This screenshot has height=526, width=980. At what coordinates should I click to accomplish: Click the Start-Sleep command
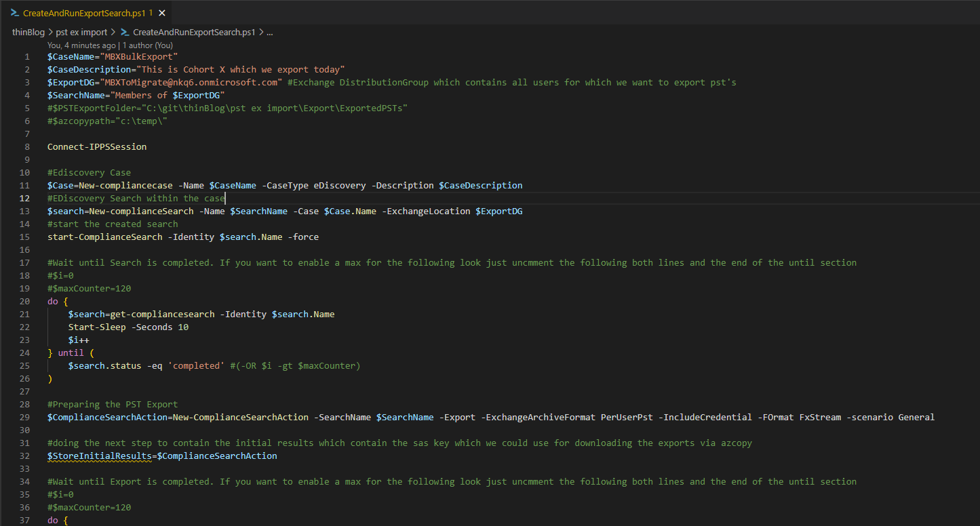(97, 327)
